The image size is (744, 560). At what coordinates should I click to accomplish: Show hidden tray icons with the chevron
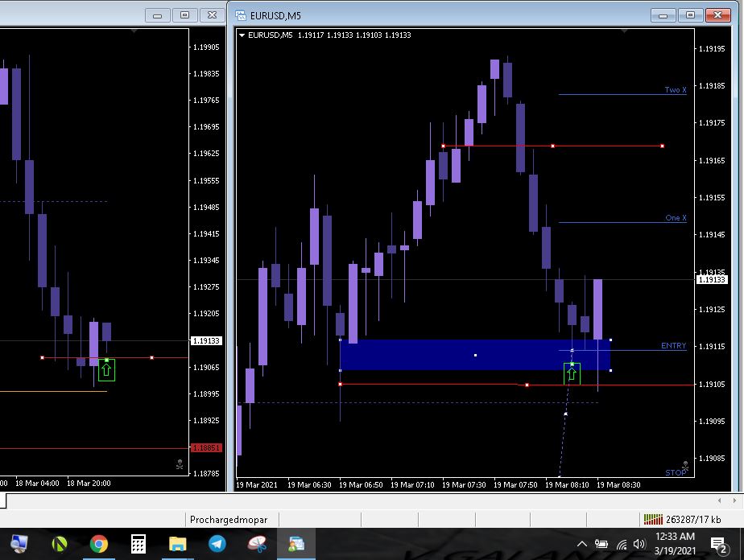[581, 544]
